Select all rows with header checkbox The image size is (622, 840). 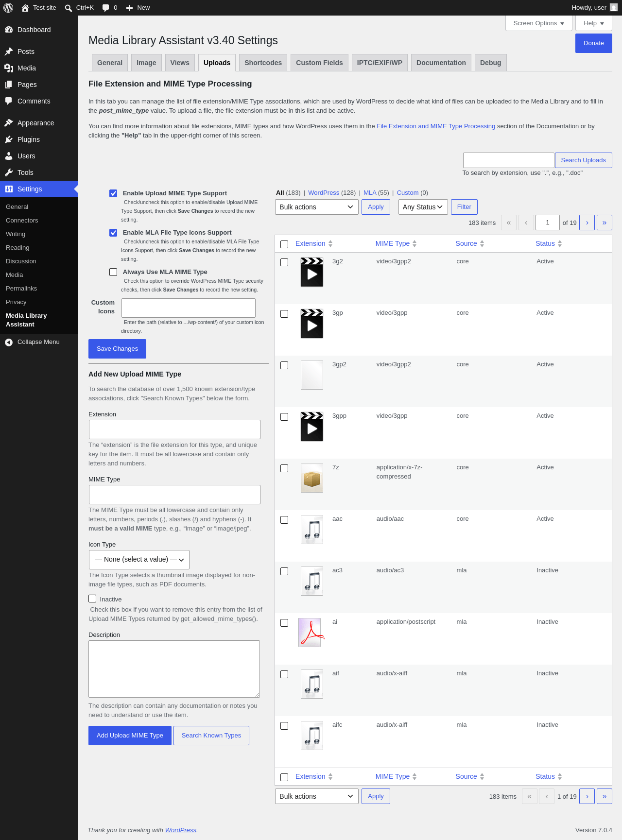click(285, 244)
